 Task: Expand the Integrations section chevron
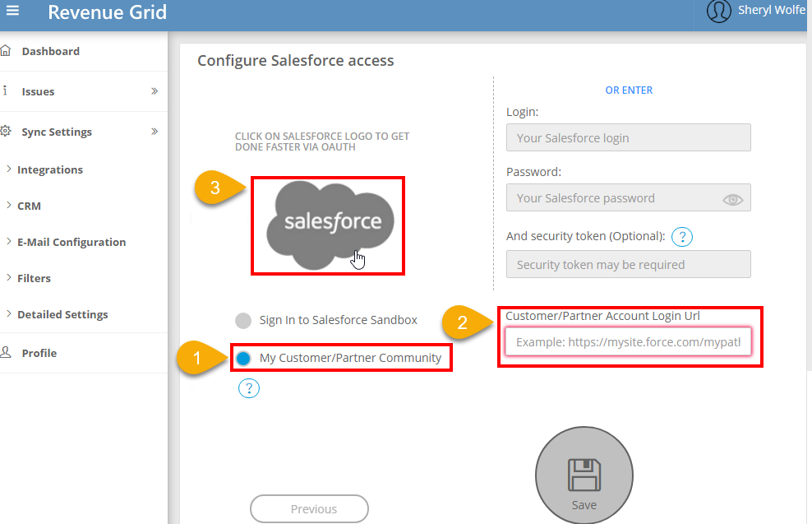pos(9,169)
